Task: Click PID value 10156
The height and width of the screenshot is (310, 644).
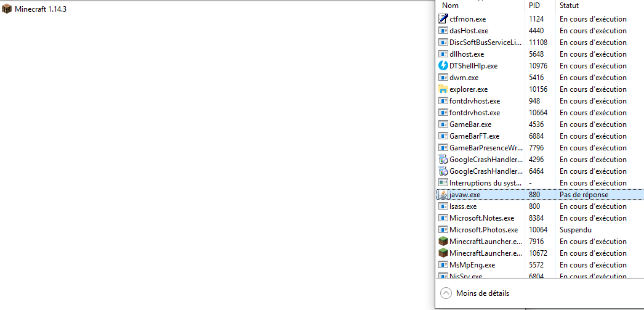Action: (x=538, y=89)
